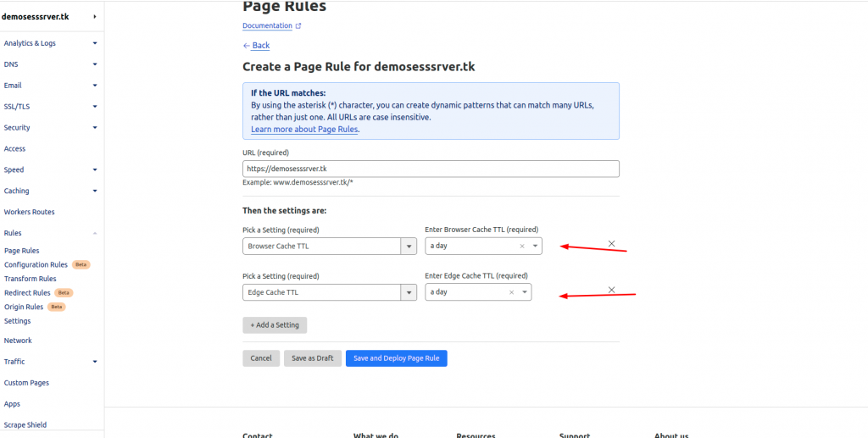Click the URL input field

pyautogui.click(x=431, y=169)
